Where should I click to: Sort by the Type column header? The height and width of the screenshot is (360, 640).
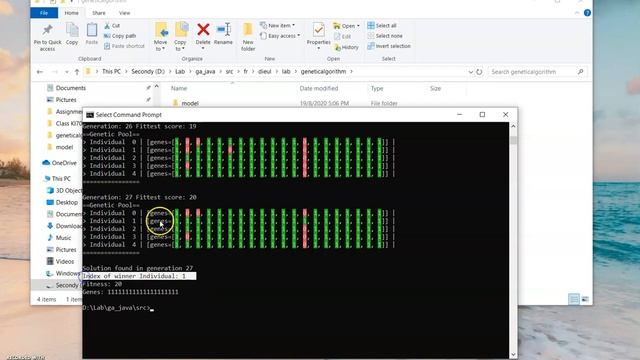[x=377, y=88]
